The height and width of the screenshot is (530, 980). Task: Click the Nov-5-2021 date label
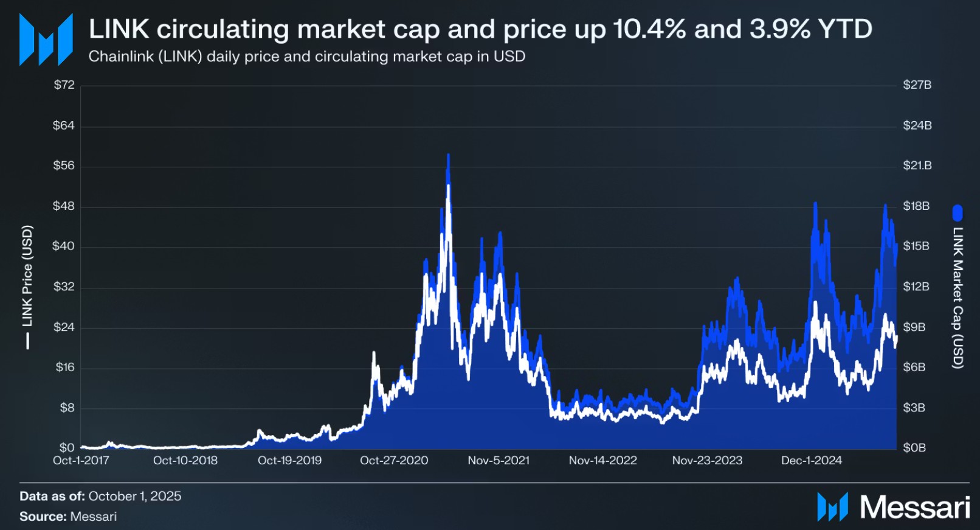click(x=499, y=461)
